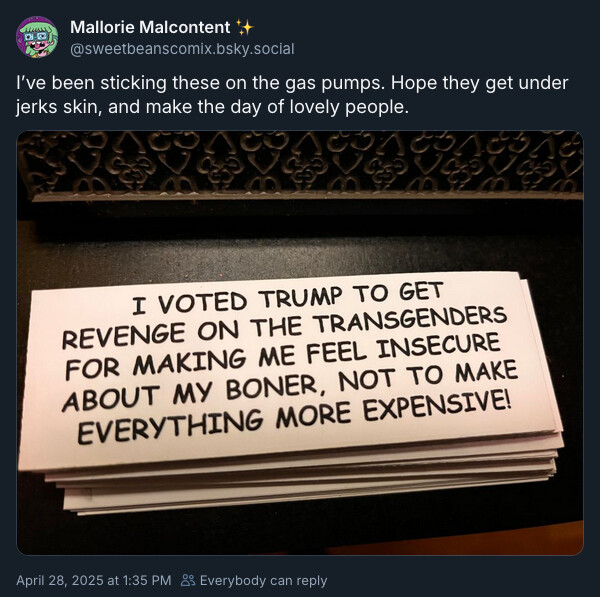
Task: Open the April 28, 2025 timestamp link
Action: [x=93, y=581]
